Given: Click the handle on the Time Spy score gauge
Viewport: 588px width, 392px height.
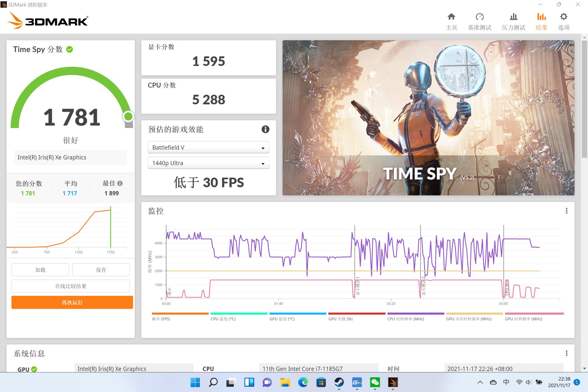Looking at the screenshot, I should point(129,116).
